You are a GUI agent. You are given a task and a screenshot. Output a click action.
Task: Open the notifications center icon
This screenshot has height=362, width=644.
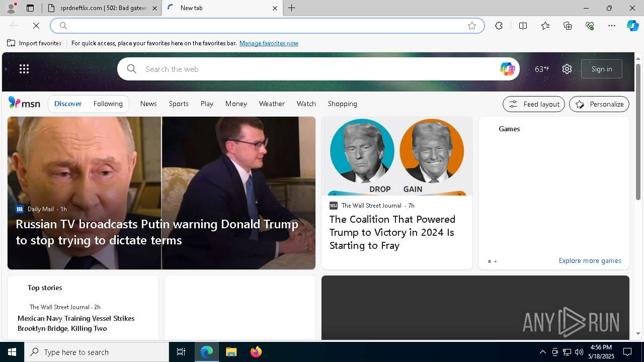[628, 352]
